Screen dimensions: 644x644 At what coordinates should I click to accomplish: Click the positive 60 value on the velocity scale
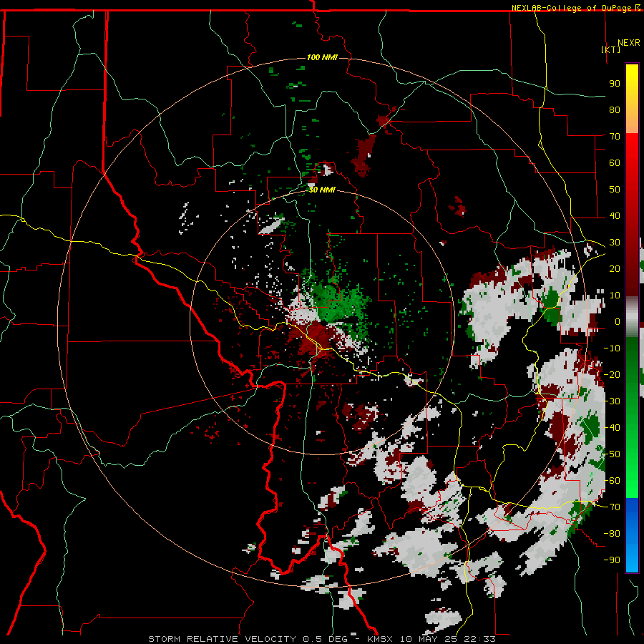tap(615, 162)
